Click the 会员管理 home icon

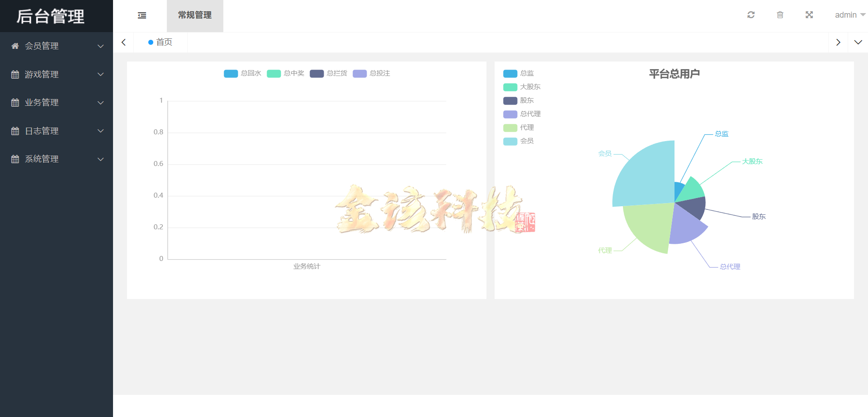(14, 45)
